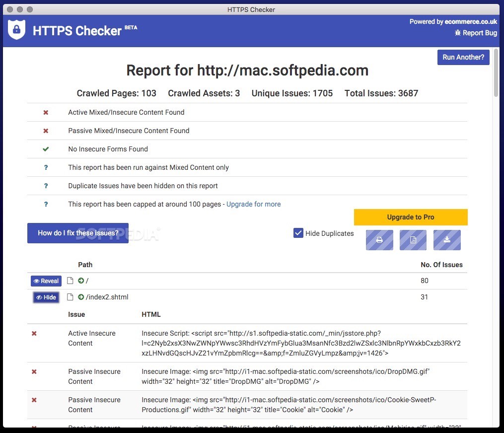Screen dimensions: 504x433
Task: Uncheck the Hide Duplicates checkbox
Action: click(298, 233)
